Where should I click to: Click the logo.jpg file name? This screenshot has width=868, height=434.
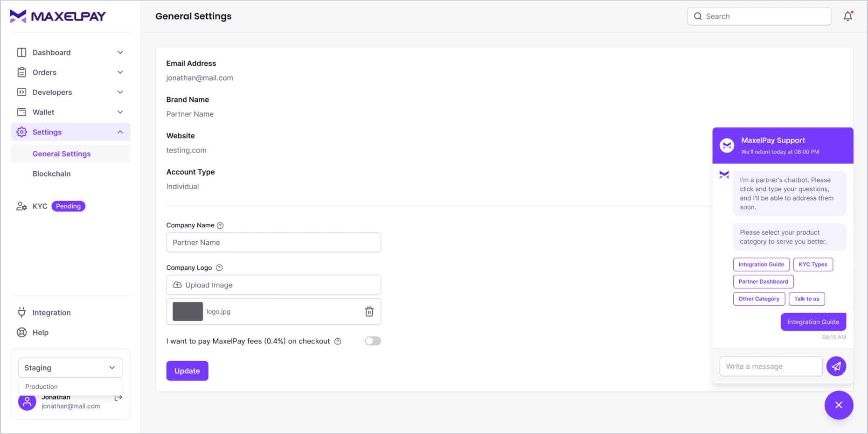click(218, 312)
